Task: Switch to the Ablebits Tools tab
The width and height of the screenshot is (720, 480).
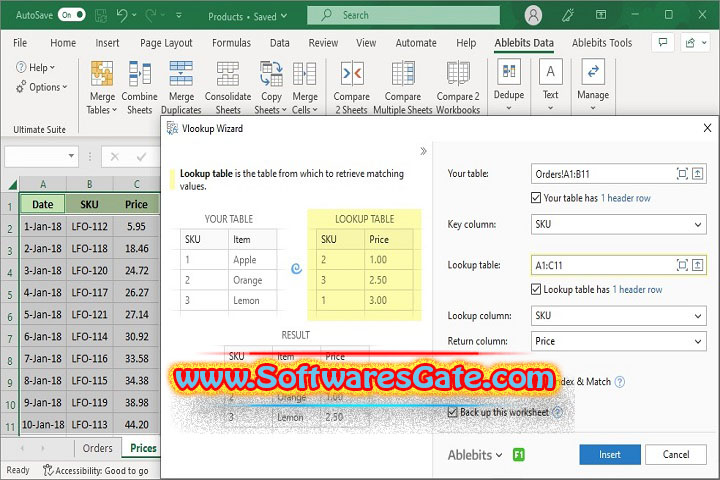Action: pyautogui.click(x=602, y=43)
